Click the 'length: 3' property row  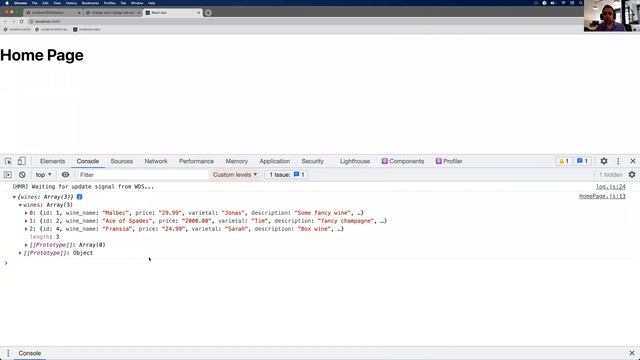pyautogui.click(x=44, y=237)
